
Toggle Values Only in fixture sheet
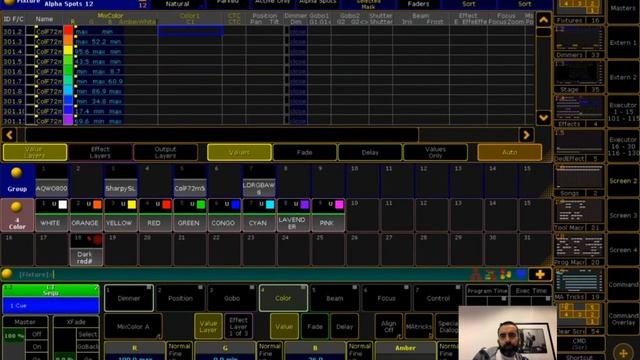point(435,152)
